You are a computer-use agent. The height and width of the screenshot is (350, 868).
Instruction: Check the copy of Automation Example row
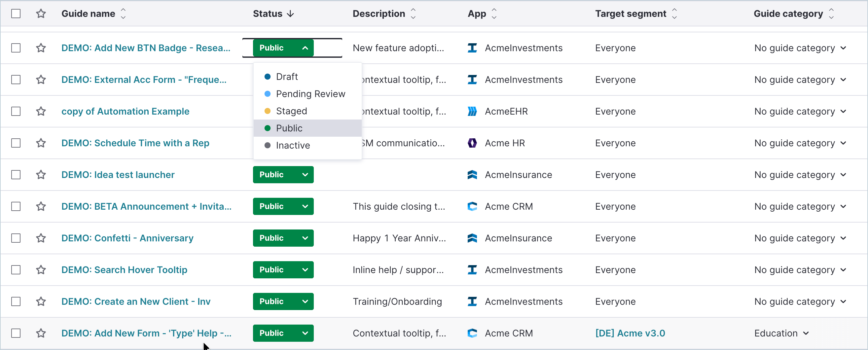pyautogui.click(x=16, y=111)
